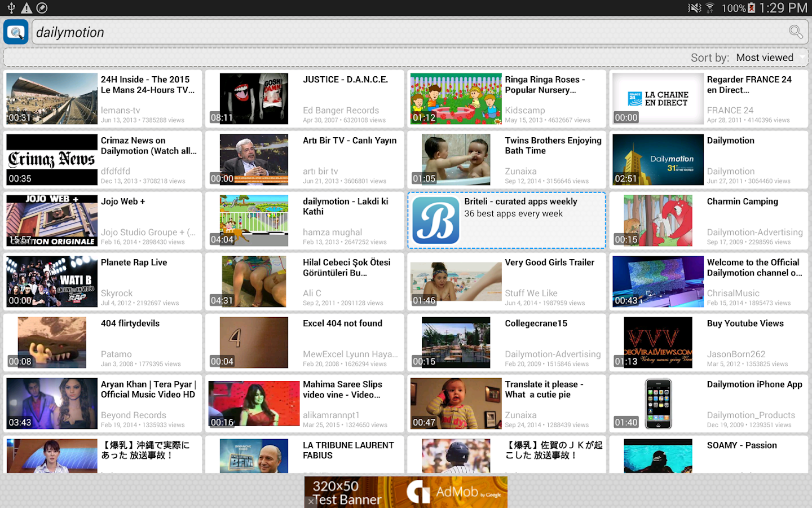Open the Crimaz News thumbnail
812x508 pixels.
point(52,160)
